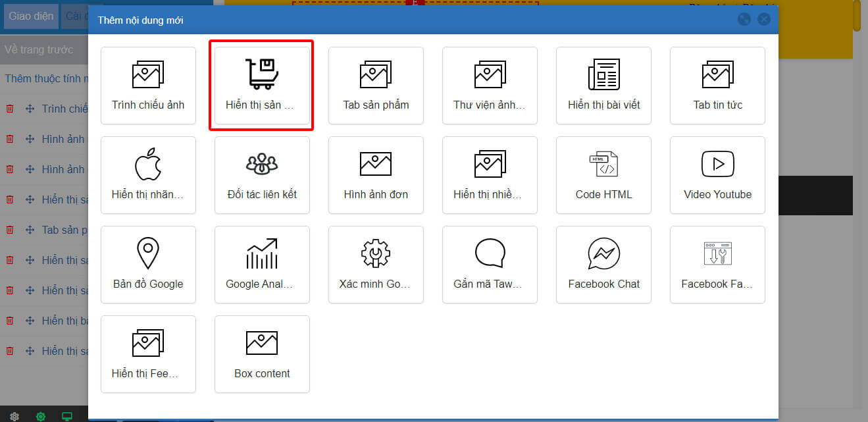Viewport: 868px width, 422px height.
Task: Click the green monitor icon in bottom bar
Action: tap(66, 416)
